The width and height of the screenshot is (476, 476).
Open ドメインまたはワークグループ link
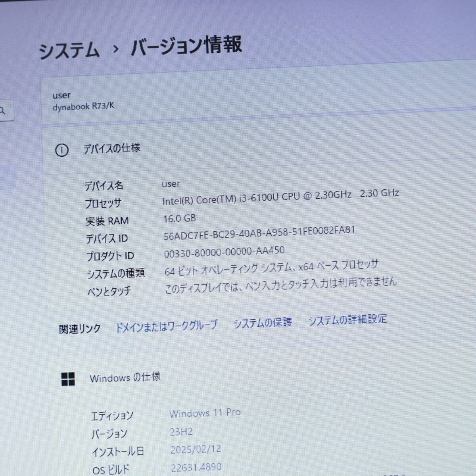point(166,326)
